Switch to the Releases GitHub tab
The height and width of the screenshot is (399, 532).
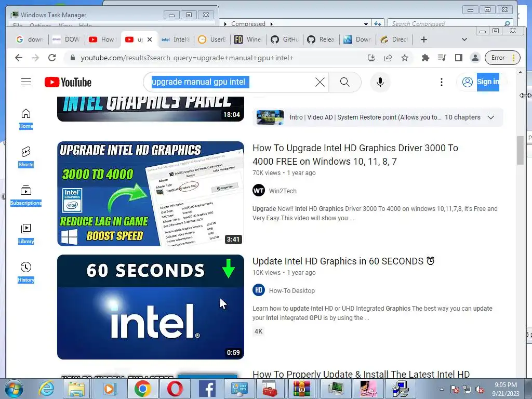tap(321, 39)
